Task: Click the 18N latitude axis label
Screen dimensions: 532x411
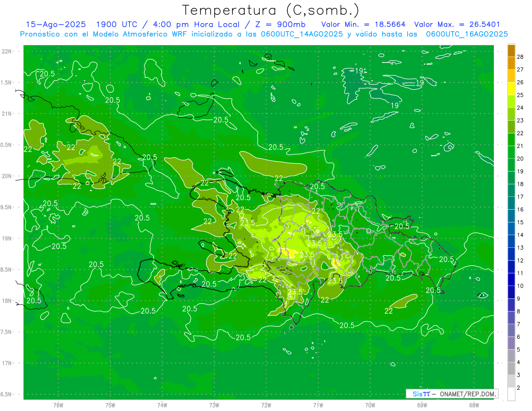Action: pyautogui.click(x=7, y=301)
